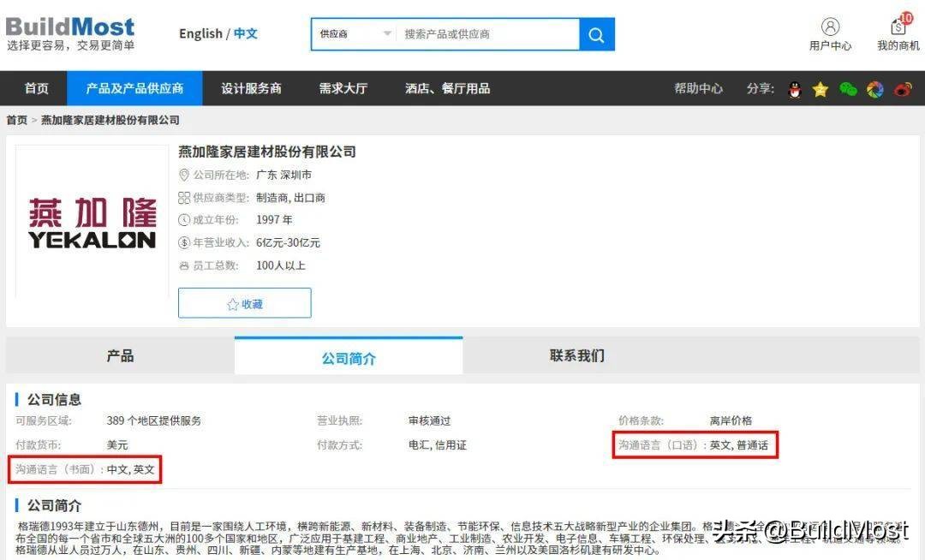Select the 产品 products tab
This screenshot has width=925, height=560.
120,355
